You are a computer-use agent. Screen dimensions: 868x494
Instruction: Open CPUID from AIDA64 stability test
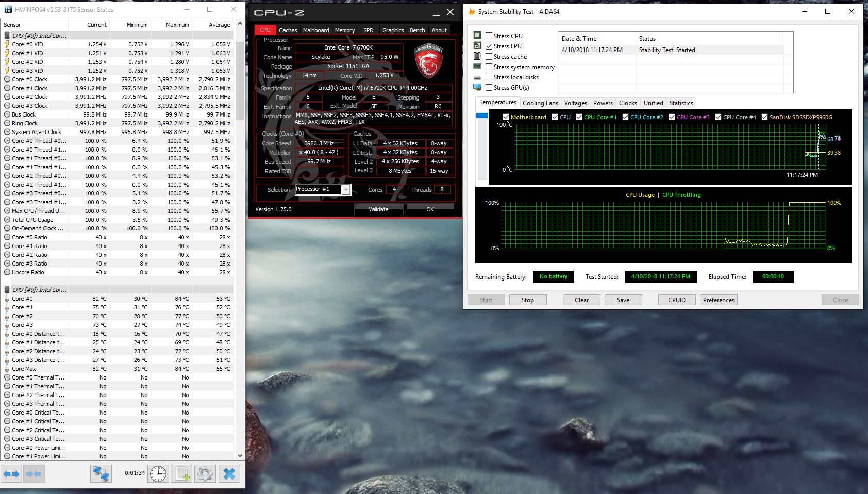[677, 300]
